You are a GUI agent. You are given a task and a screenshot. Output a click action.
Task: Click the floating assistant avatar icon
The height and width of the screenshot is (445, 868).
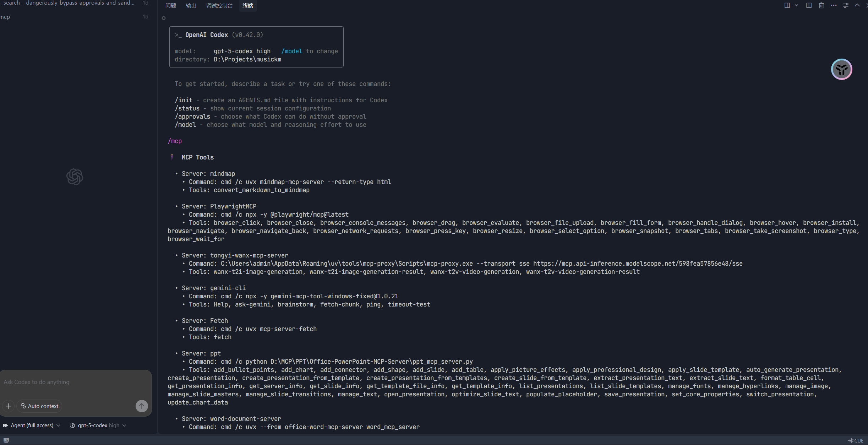tap(841, 69)
